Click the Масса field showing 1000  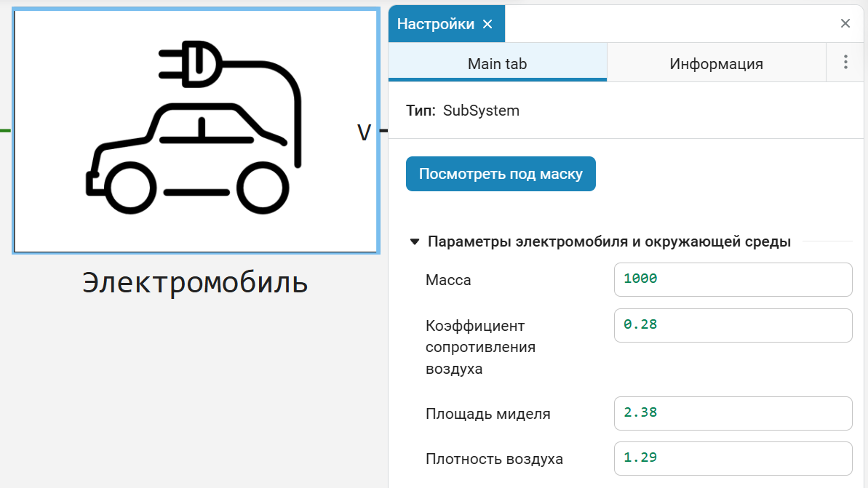733,279
